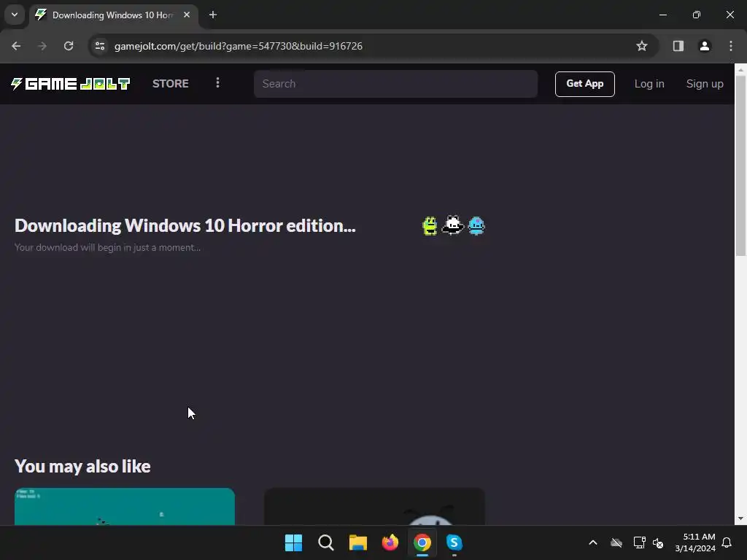
Task: Focus the Game Jolt search field
Action: (395, 84)
